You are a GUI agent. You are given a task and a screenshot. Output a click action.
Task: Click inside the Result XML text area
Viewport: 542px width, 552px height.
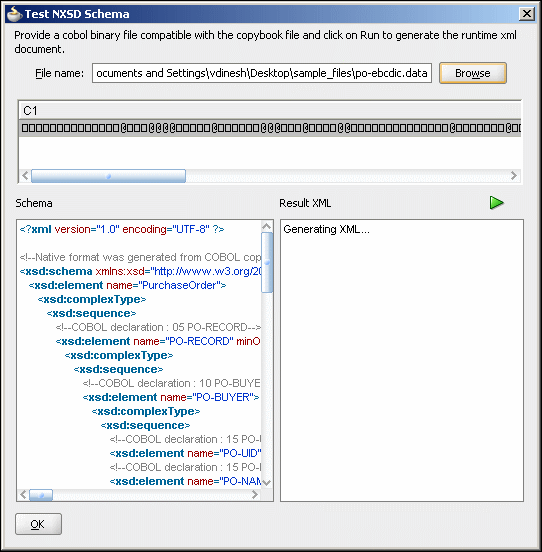[402, 360]
